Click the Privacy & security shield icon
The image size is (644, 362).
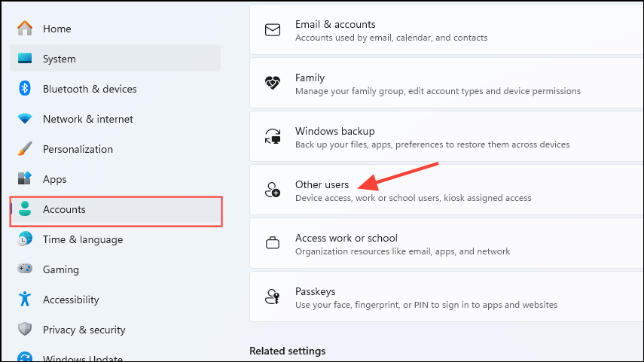pyautogui.click(x=25, y=329)
